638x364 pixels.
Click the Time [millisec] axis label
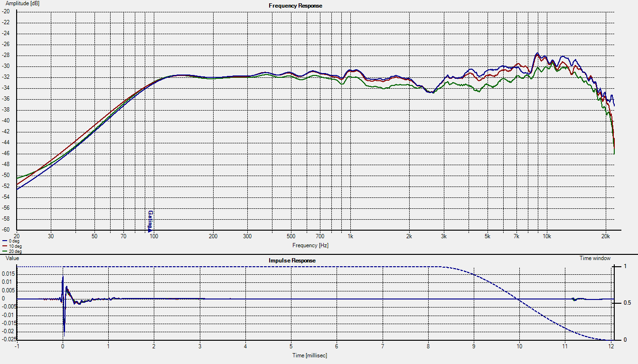point(309,355)
